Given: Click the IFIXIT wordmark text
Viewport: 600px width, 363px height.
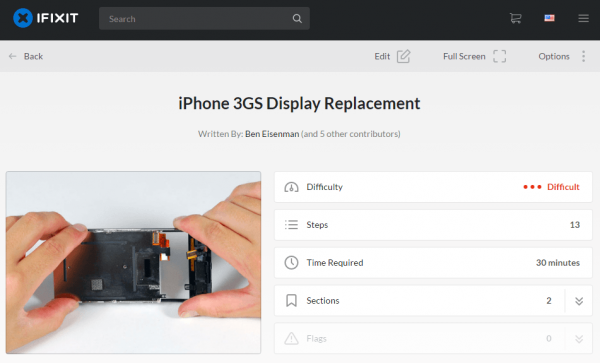Looking at the screenshot, I should pos(57,18).
